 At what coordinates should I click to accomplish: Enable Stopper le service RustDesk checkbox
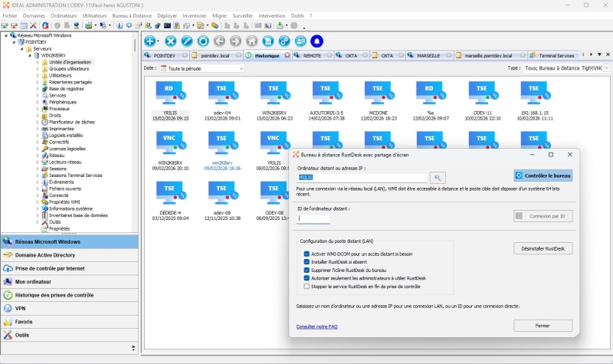click(x=306, y=286)
